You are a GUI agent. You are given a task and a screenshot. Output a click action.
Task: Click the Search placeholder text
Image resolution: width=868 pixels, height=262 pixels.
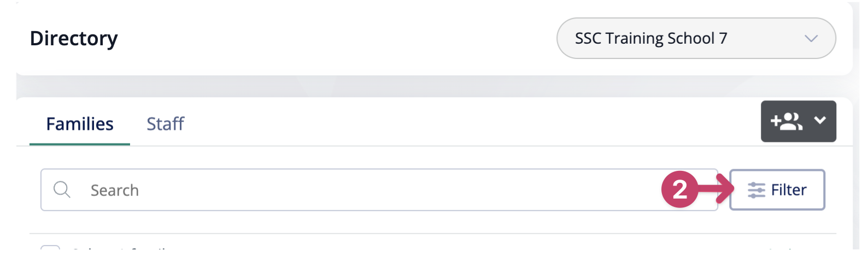click(115, 190)
